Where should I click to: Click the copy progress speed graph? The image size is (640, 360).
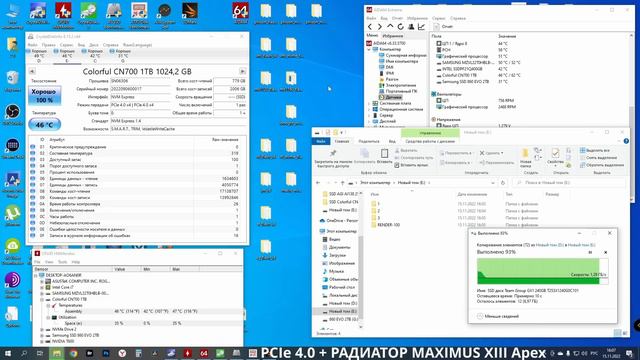coord(542,271)
